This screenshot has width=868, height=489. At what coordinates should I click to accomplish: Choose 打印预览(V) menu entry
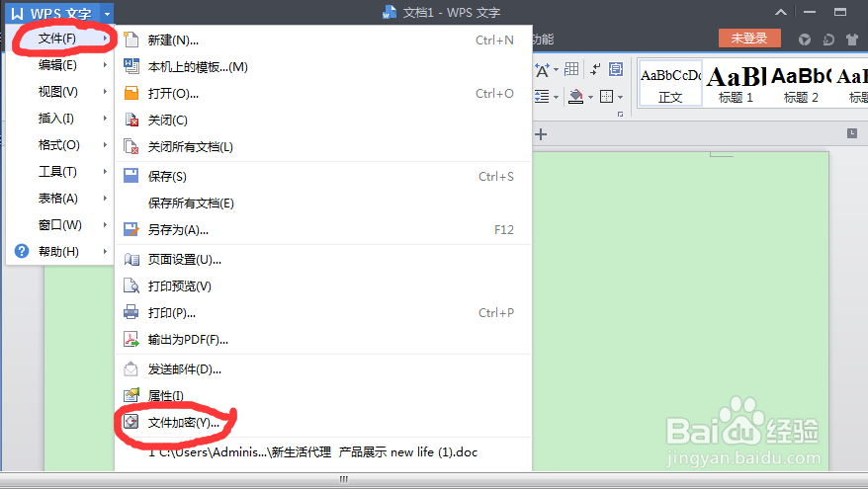tap(323, 285)
